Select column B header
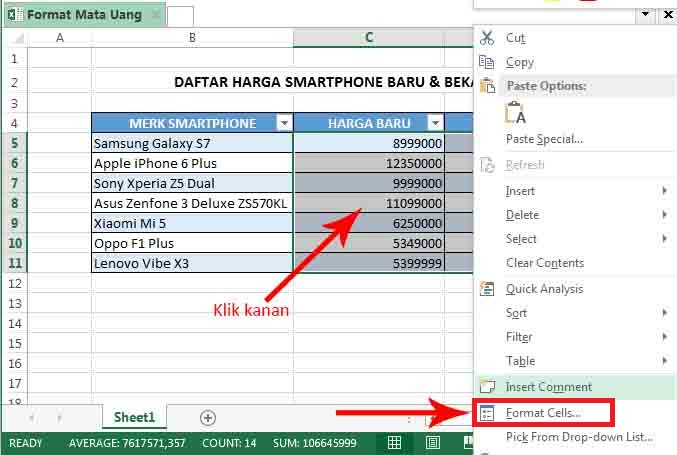The width and height of the screenshot is (677, 455). coord(193,38)
